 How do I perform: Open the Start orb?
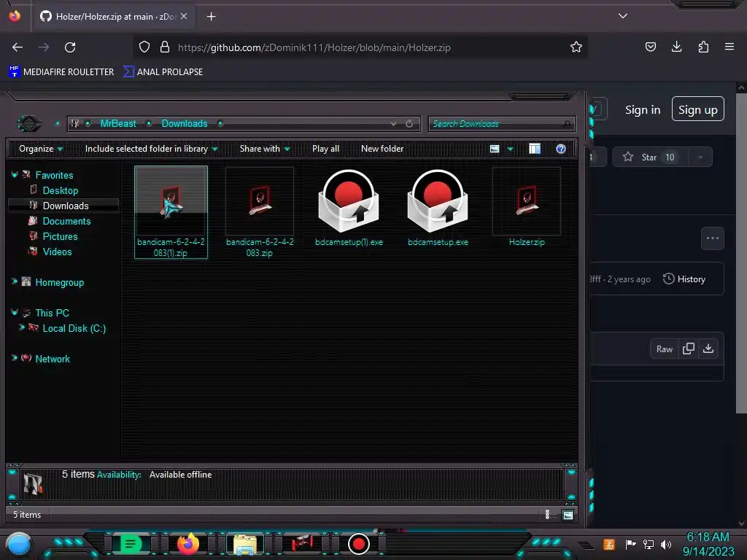coord(18,545)
